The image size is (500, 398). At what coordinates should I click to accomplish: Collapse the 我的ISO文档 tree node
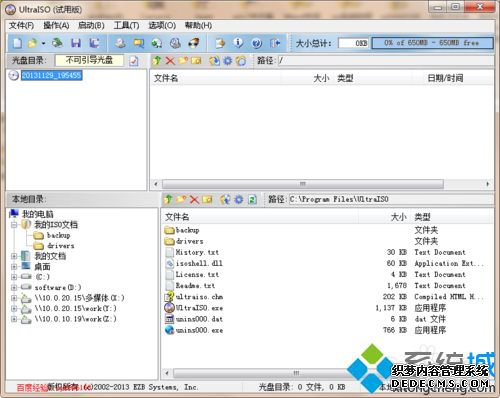click(14, 225)
